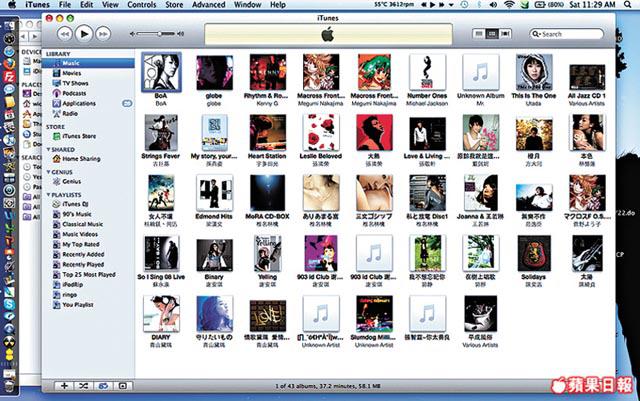Screen dimensions: 640x401
Task: Click the Next track fast-forward button
Action: point(103,34)
